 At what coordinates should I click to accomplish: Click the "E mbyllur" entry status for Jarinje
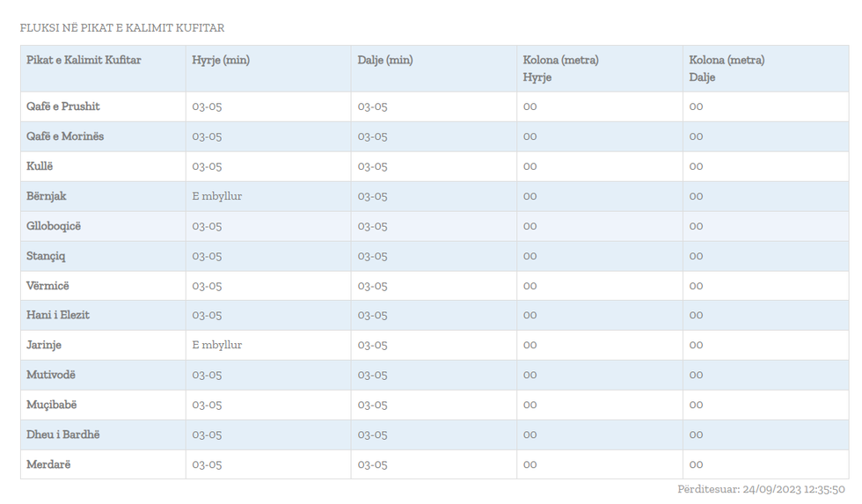[217, 345]
